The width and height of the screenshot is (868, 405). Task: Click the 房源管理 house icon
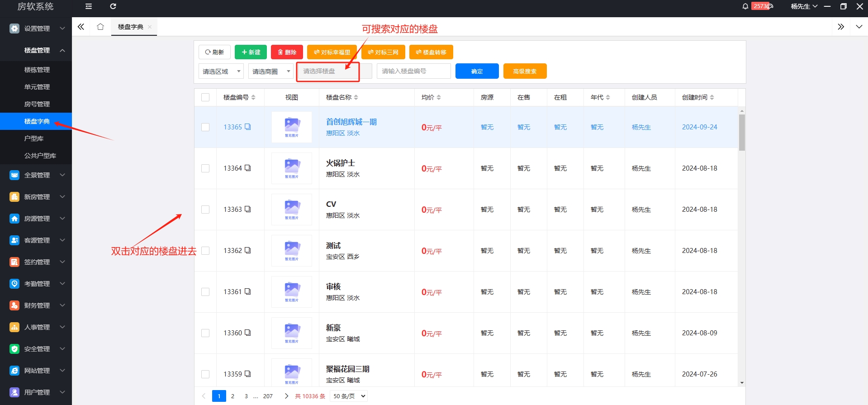point(14,219)
